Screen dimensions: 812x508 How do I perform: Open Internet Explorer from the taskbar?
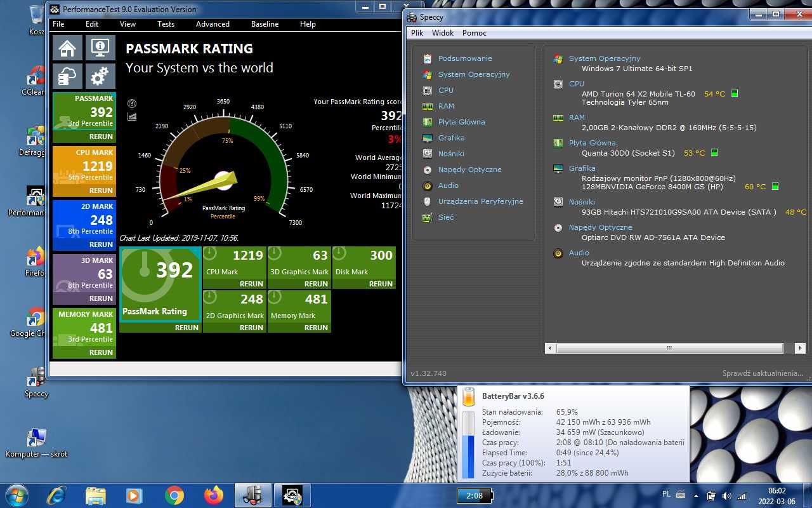click(x=56, y=495)
